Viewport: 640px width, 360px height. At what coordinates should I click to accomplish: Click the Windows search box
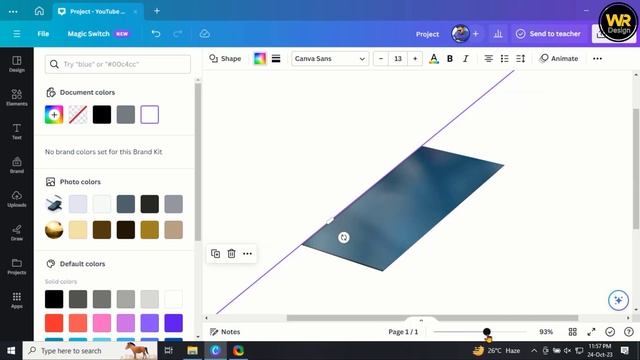click(x=90, y=351)
